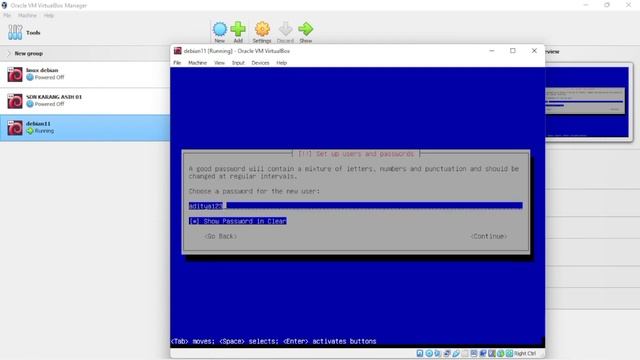Select the debian11 Running VM entry
The width and height of the screenshot is (640, 360).
coord(85,128)
